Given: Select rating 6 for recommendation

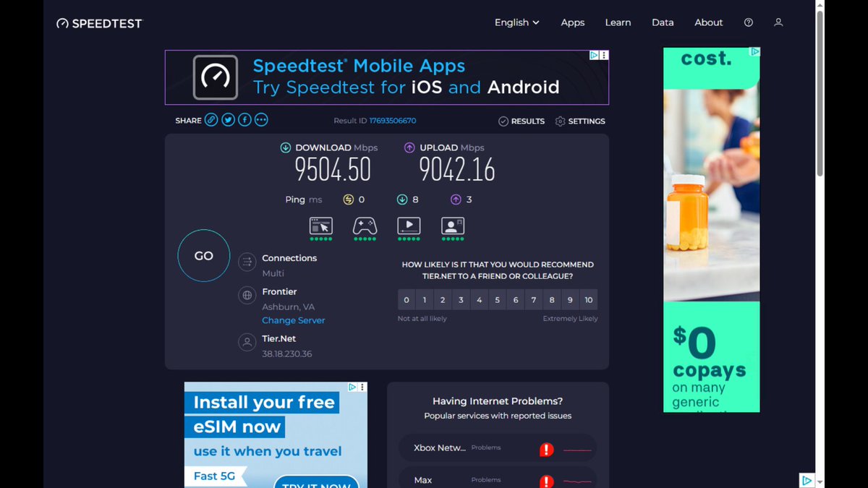Looking at the screenshot, I should pos(516,299).
